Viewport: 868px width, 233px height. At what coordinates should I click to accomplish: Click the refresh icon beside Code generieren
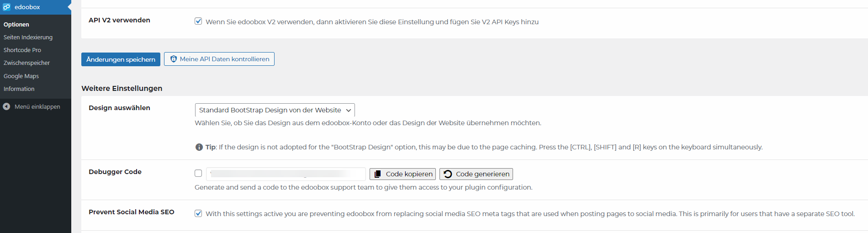[x=448, y=174]
